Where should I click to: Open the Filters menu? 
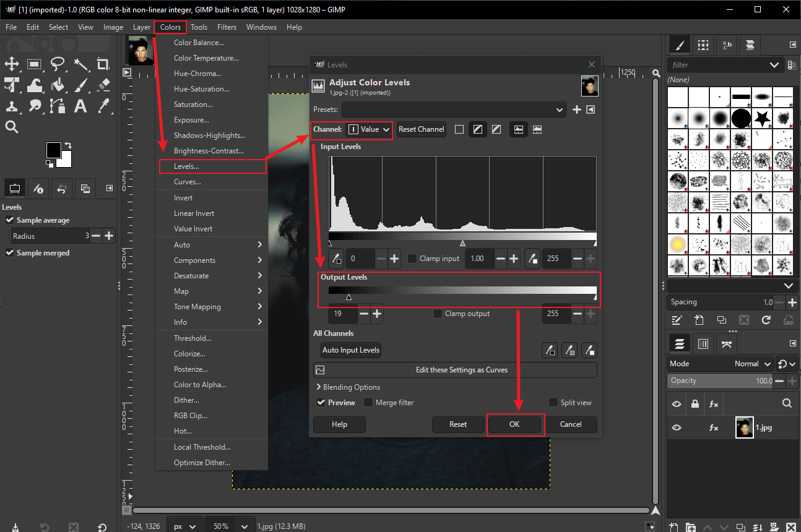[227, 27]
